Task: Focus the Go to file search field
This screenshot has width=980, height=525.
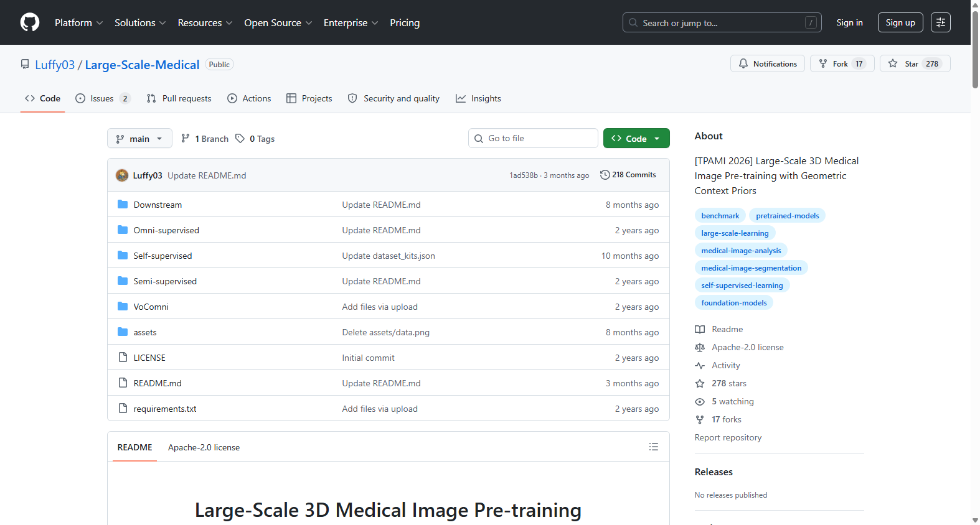Action: 533,138
